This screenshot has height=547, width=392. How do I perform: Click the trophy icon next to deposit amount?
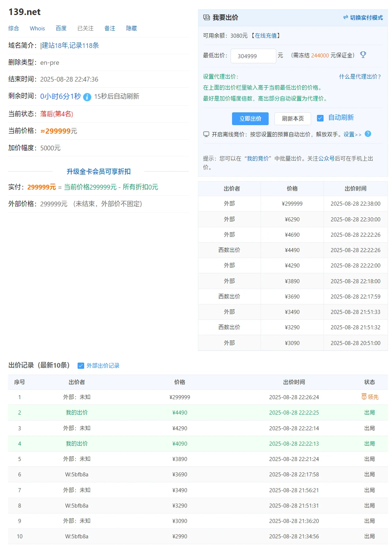(363, 55)
